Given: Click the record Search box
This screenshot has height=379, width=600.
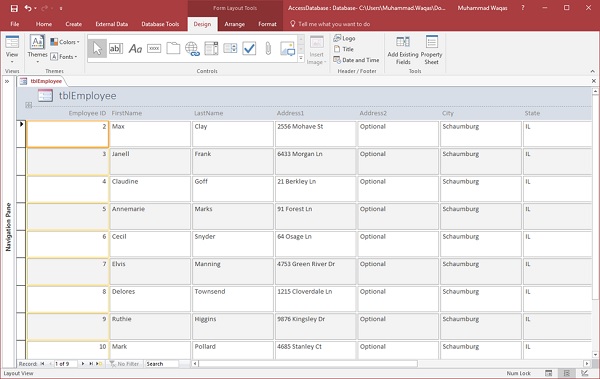Looking at the screenshot, I should pyautogui.click(x=161, y=364).
